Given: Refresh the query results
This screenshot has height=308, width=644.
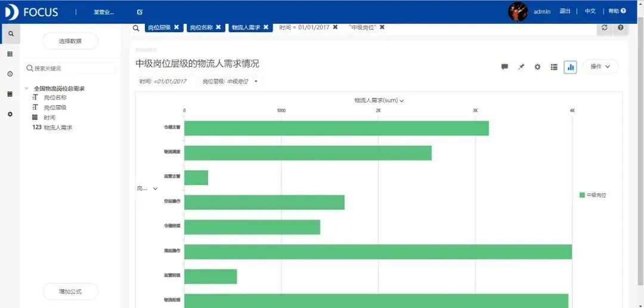Looking at the screenshot, I should coord(604,27).
